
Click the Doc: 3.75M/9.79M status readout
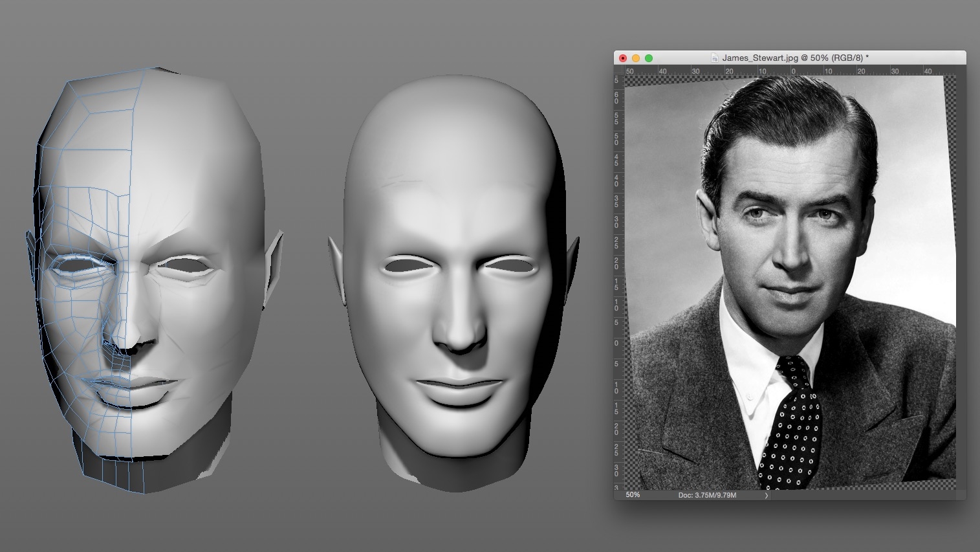point(707,495)
